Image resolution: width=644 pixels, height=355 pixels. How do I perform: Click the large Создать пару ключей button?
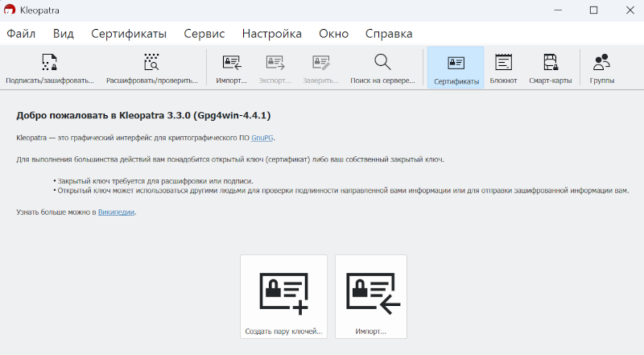click(284, 297)
